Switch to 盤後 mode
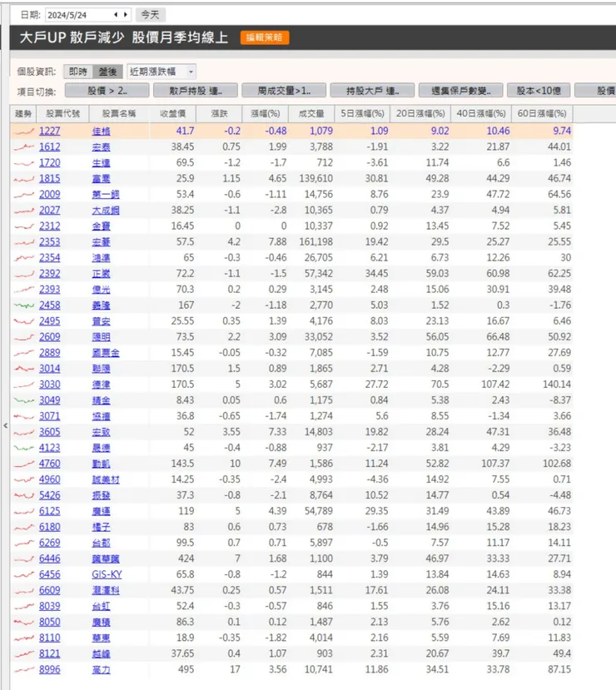The width and height of the screenshot is (616, 690). pos(108,72)
